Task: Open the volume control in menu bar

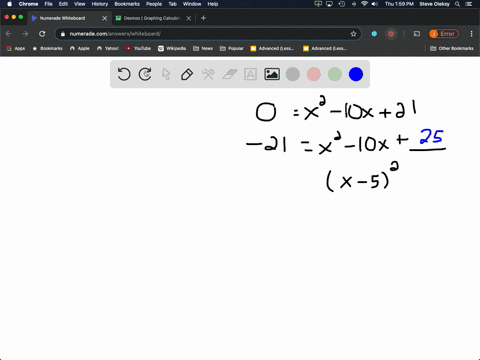Action: point(375,4)
